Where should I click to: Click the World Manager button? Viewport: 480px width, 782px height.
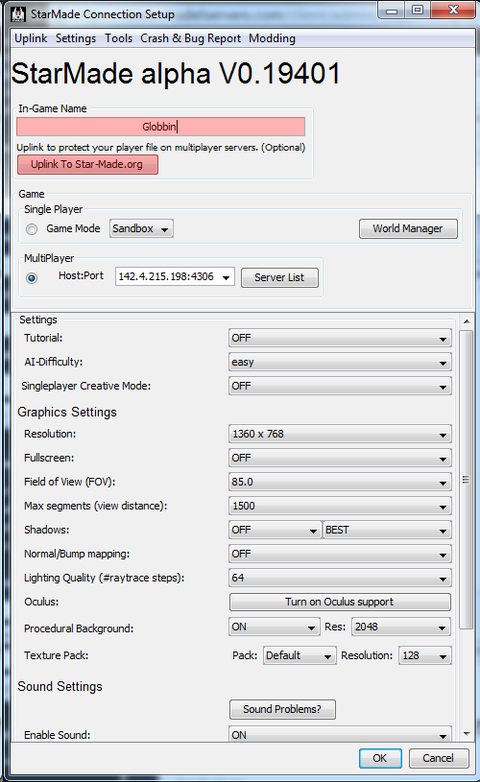point(408,229)
